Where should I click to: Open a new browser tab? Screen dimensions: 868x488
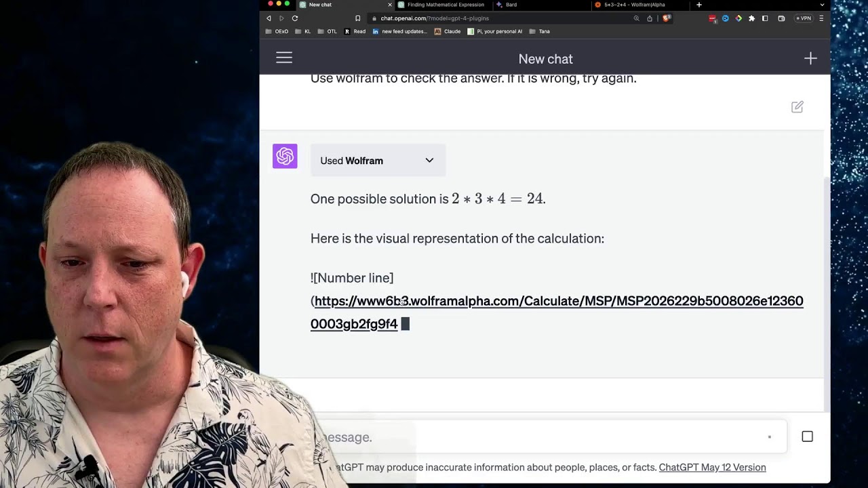coord(699,5)
